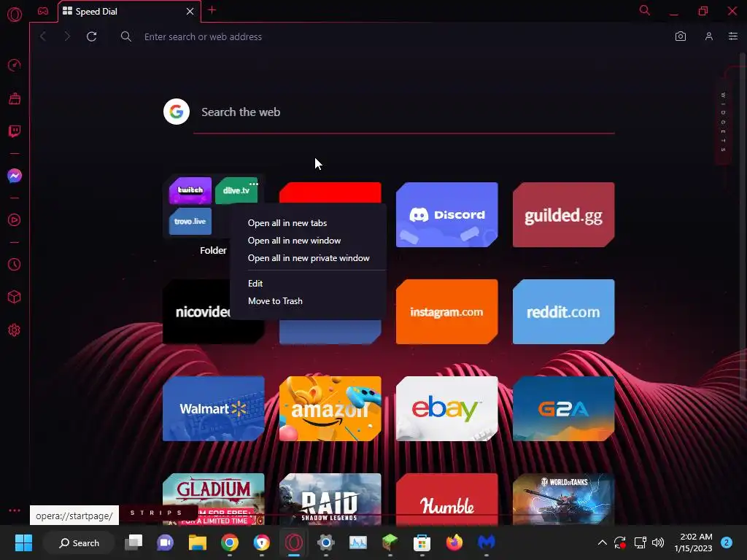Open Settings gear in sidebar
This screenshot has width=747, height=560.
15,330
